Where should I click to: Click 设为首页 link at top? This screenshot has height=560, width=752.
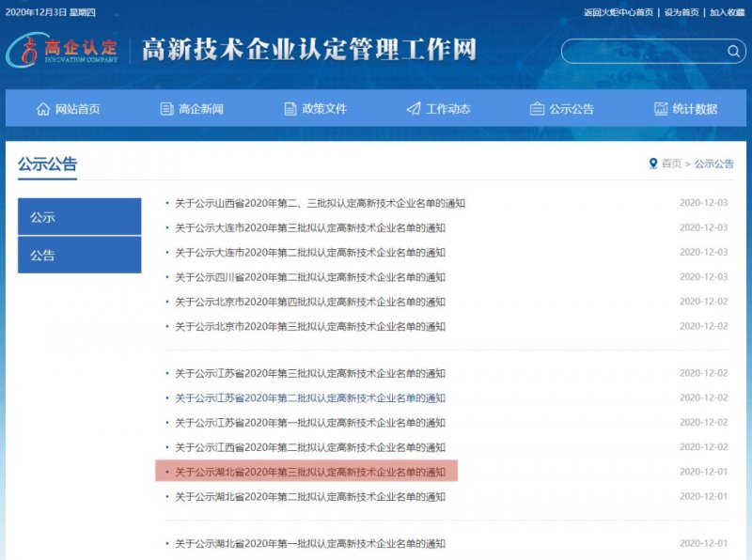click(681, 12)
